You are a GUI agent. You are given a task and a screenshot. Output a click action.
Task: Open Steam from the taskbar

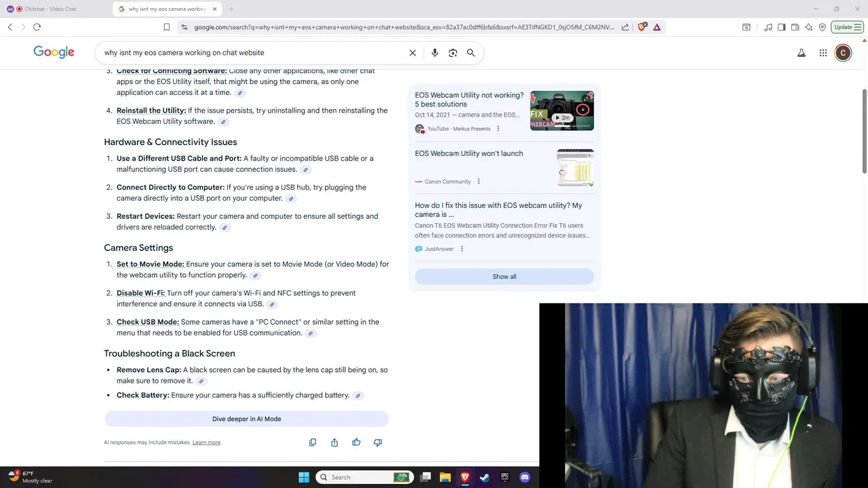(484, 477)
